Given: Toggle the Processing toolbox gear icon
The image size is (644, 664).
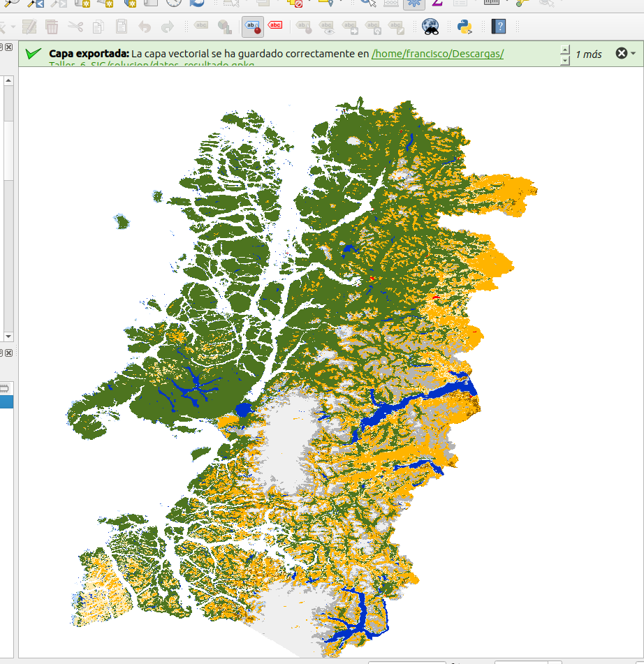Looking at the screenshot, I should tap(415, 3).
